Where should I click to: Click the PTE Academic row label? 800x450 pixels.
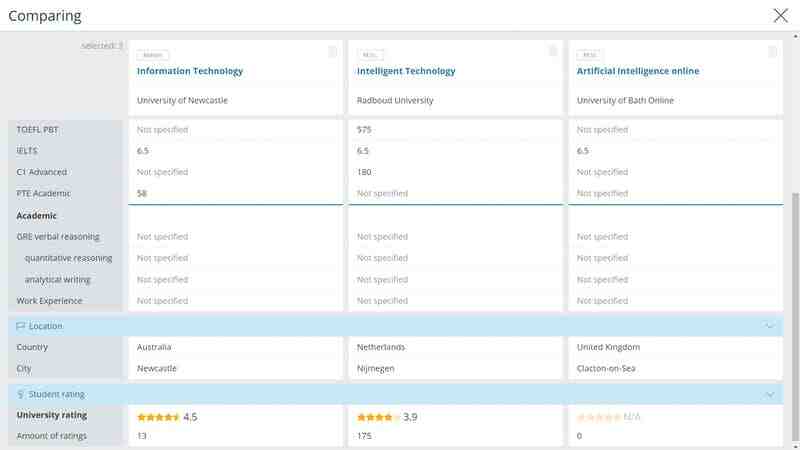coord(44,194)
